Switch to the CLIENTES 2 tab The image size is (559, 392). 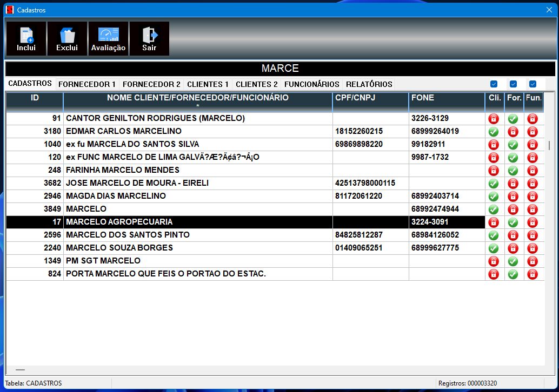point(257,84)
